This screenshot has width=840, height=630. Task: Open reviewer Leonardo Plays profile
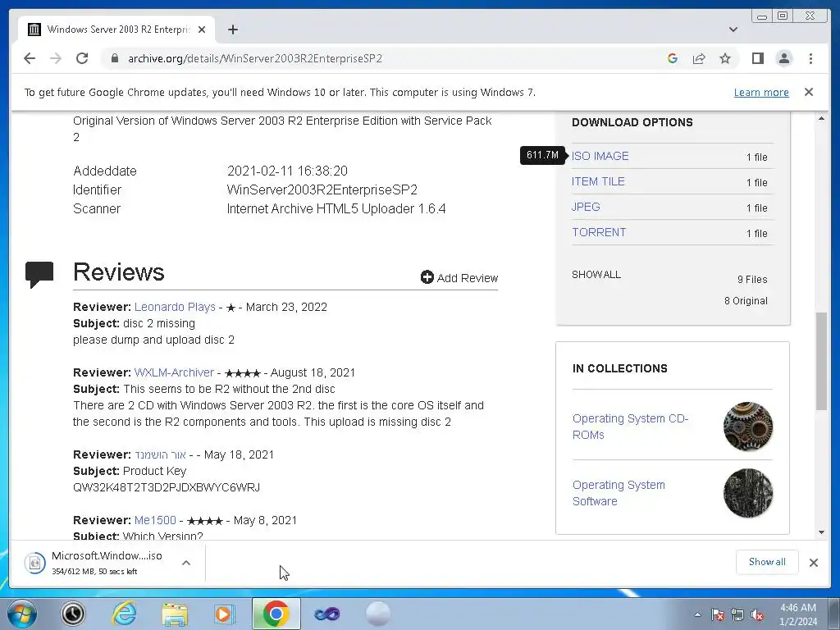tap(175, 307)
